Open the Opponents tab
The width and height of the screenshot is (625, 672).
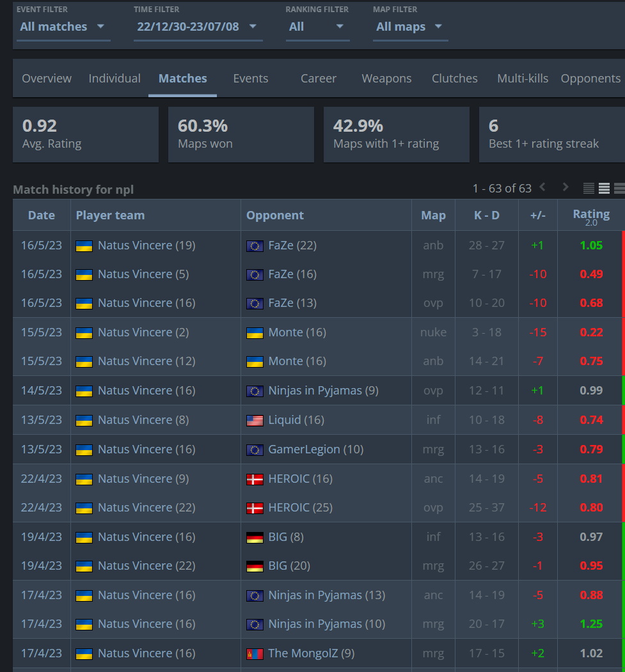click(590, 79)
